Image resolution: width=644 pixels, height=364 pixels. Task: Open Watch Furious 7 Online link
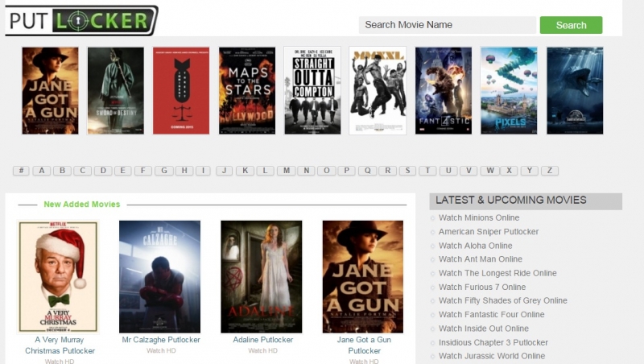(481, 287)
